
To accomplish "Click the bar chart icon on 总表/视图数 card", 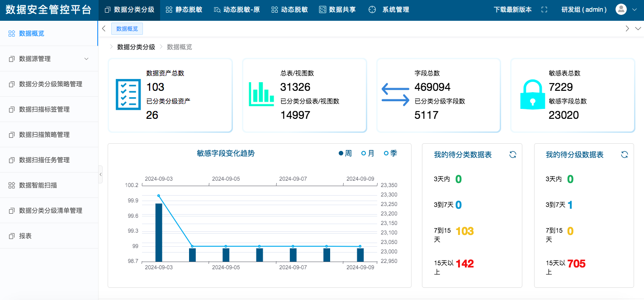I will [261, 94].
